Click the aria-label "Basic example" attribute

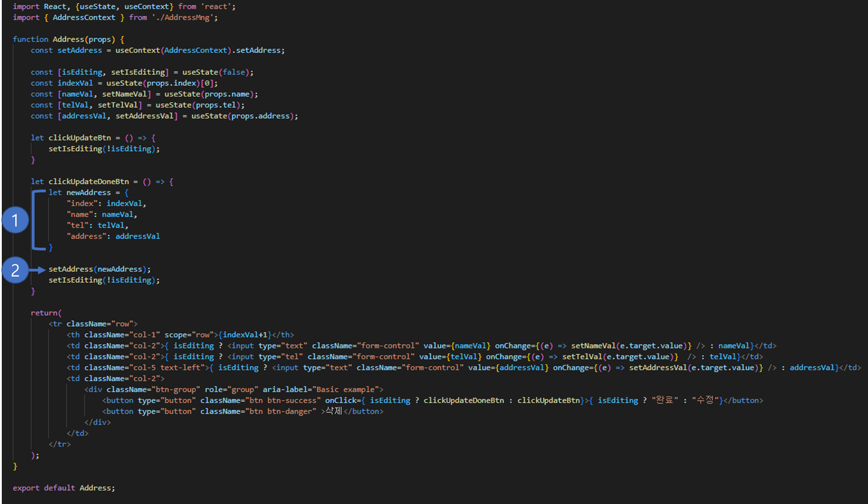tap(320, 389)
